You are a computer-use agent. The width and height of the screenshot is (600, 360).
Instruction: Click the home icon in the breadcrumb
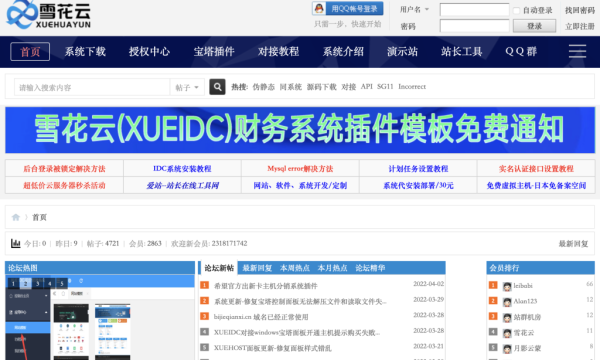click(x=16, y=217)
